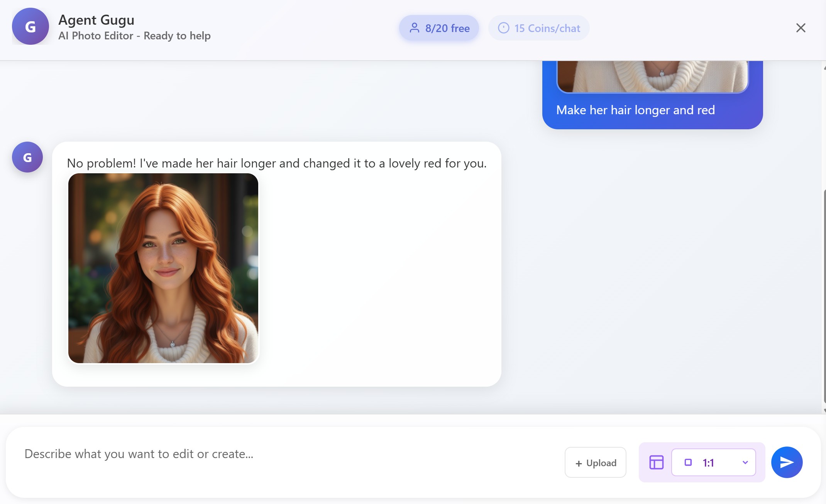Close the Agent Gugu chat panel

click(x=801, y=28)
